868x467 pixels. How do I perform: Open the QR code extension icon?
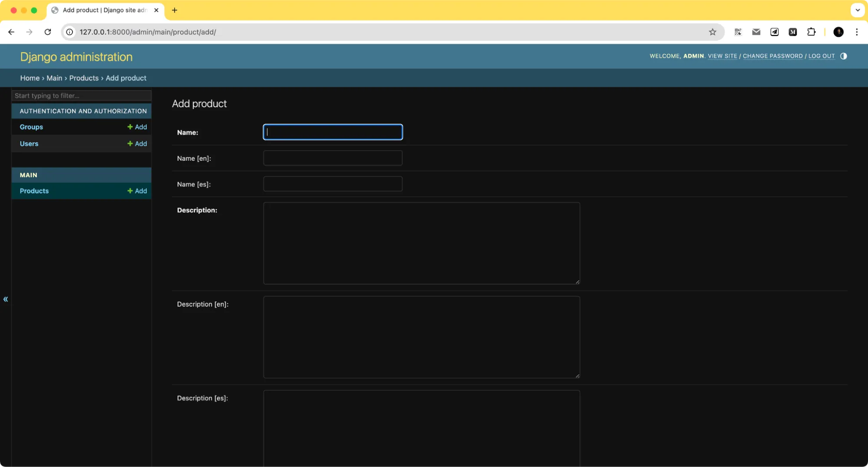[x=737, y=32]
